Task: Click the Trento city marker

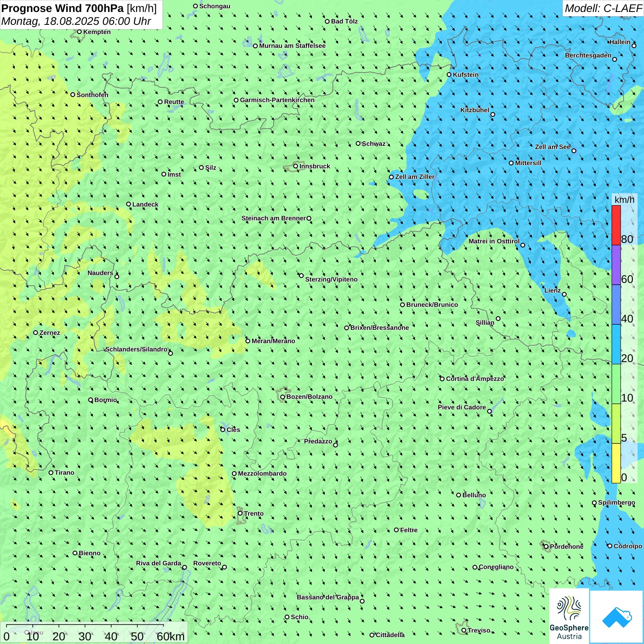Action: 240,513
